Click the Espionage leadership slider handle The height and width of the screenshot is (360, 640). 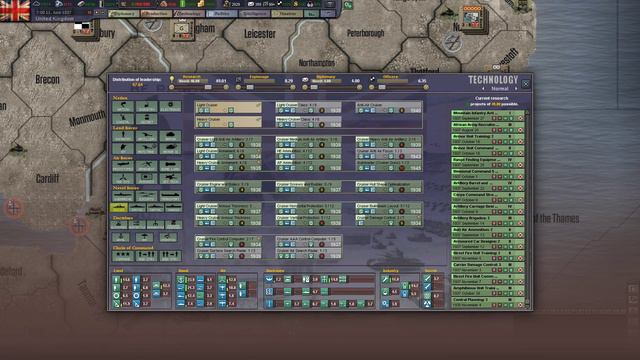point(250,87)
